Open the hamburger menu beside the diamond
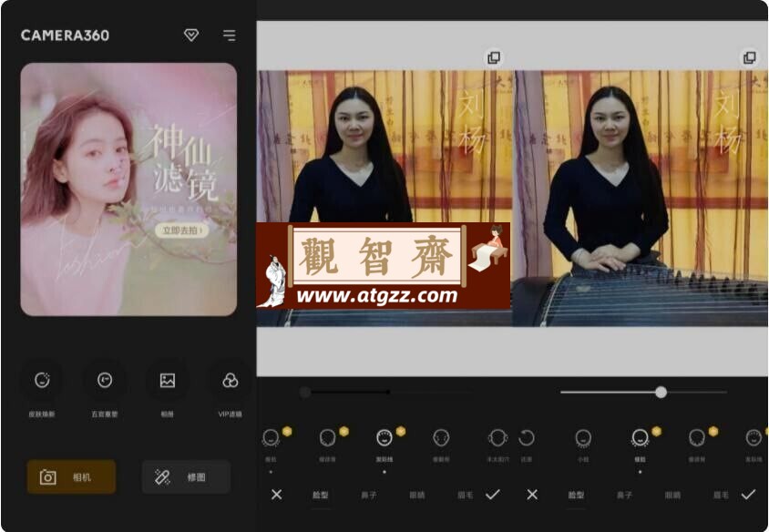 click(x=229, y=36)
